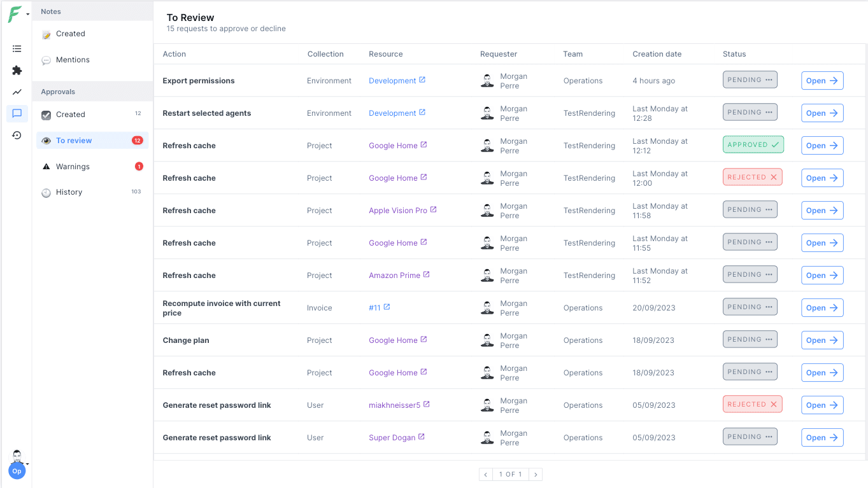The image size is (868, 488).
Task: Open Super Dogan user link
Action: coord(397,438)
